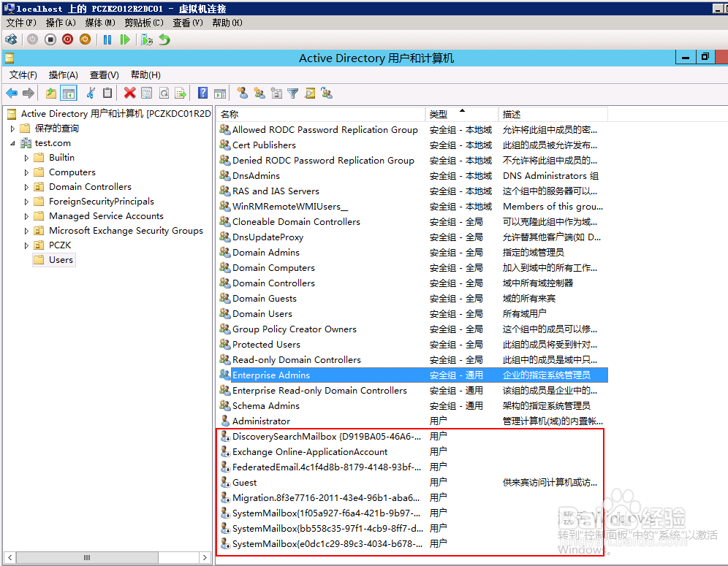728x566 pixels.
Task: Click Add to group icon in toolbar
Action: [x=327, y=93]
